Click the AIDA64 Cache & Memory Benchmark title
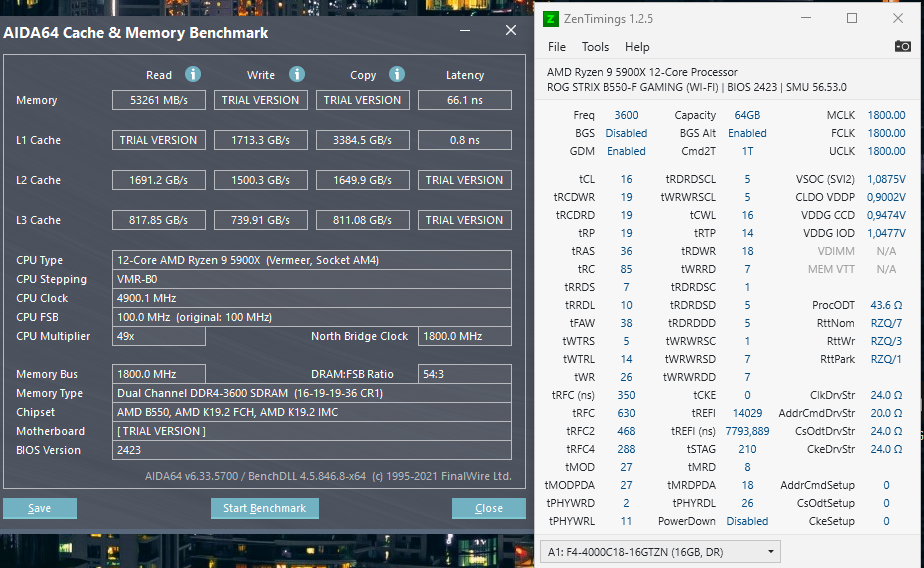Viewport: 924px width, 568px height. coord(136,32)
